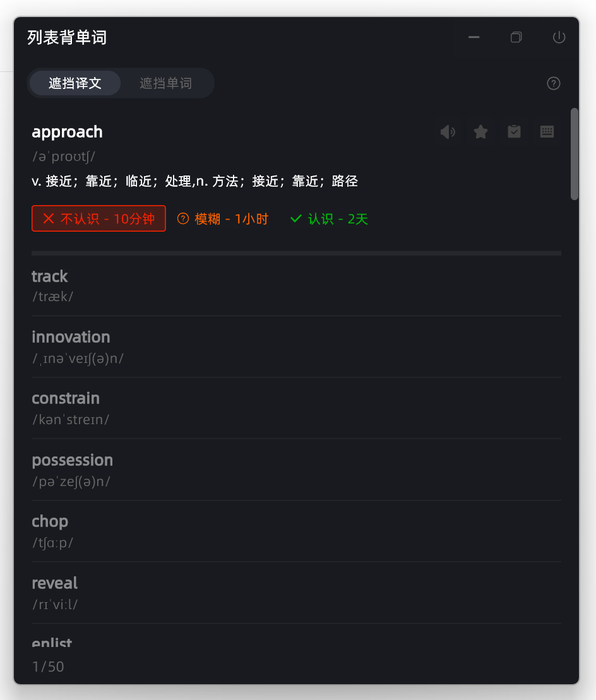Screen dimensions: 596x700
Task: Switch to 遮挡译文 mode
Action: 75,83
